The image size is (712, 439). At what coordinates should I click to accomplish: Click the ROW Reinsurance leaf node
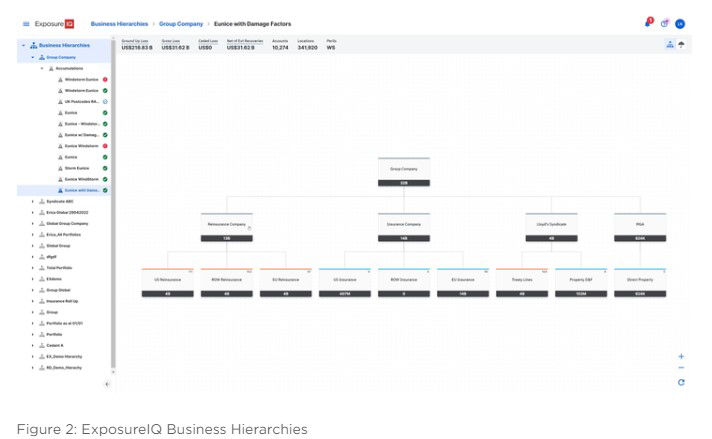point(227,283)
